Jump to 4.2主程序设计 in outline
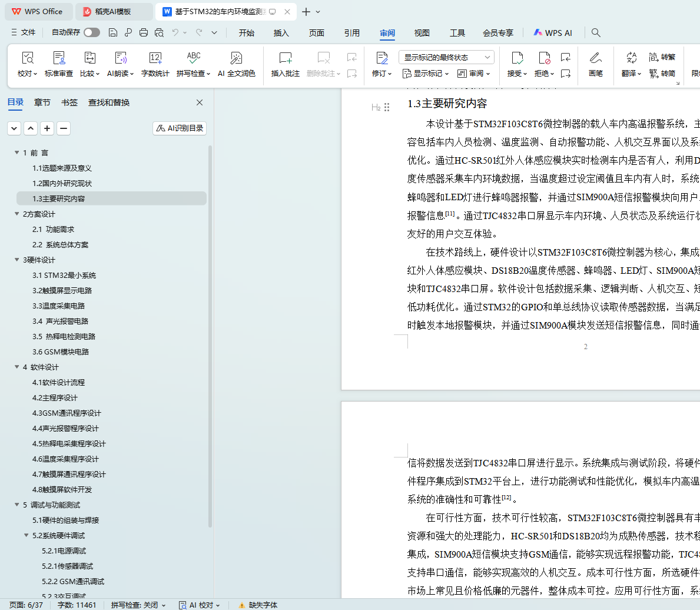The height and width of the screenshot is (610, 700). pyautogui.click(x=55, y=398)
